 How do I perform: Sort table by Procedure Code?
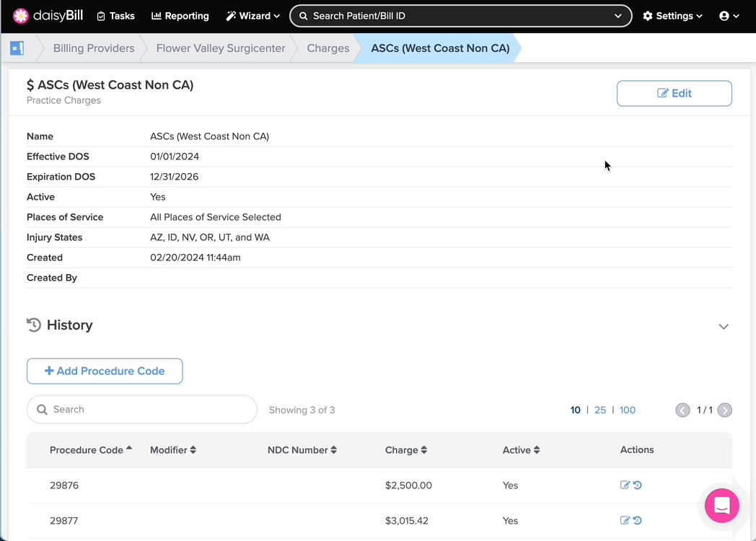[x=91, y=450]
